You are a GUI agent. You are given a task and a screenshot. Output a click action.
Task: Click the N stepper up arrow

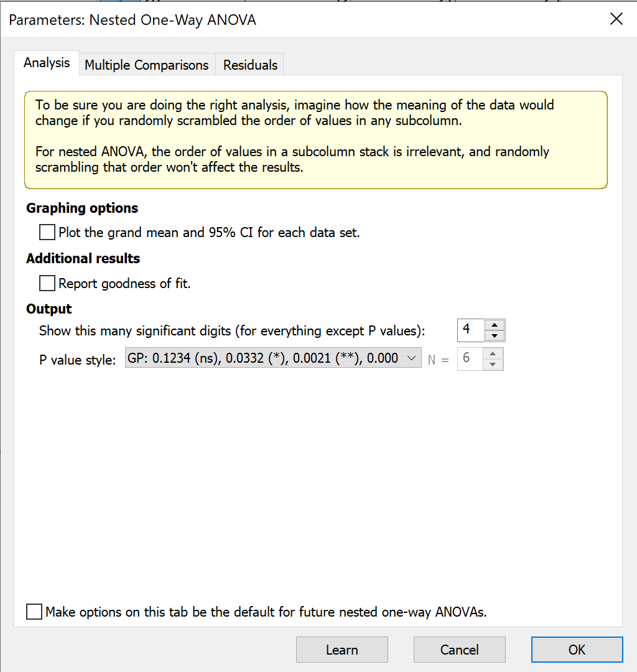pos(493,353)
